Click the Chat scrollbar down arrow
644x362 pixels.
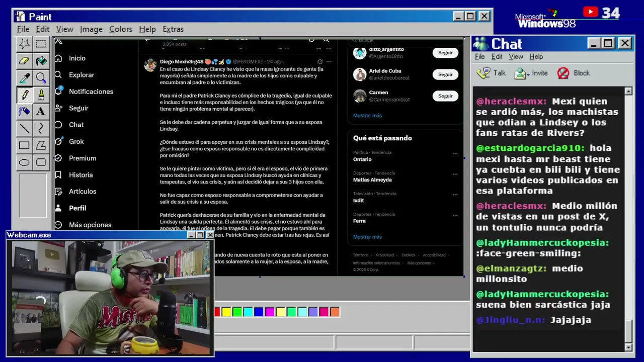point(628,347)
